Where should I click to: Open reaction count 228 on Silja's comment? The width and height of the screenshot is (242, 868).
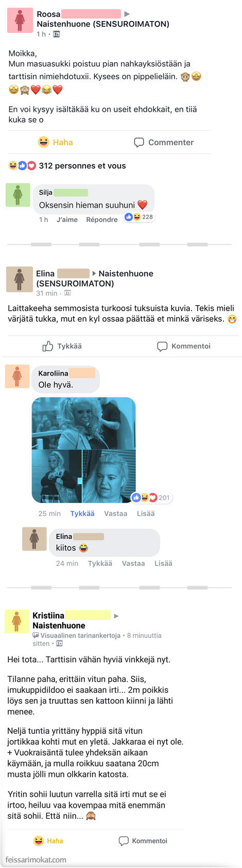[x=139, y=217]
